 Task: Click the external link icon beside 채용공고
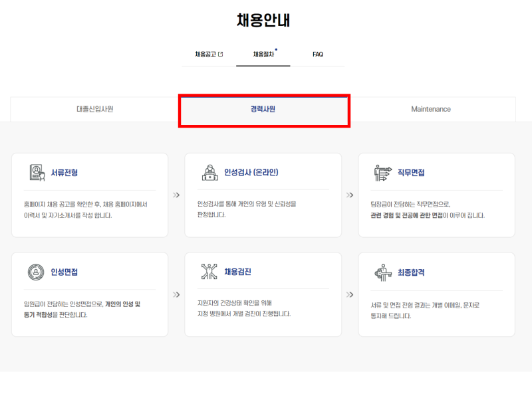pos(221,54)
